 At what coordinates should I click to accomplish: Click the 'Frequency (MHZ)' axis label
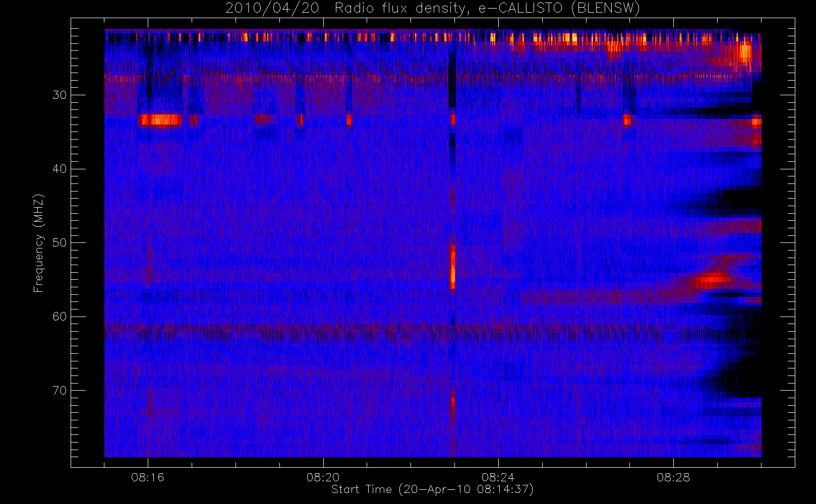(x=39, y=243)
